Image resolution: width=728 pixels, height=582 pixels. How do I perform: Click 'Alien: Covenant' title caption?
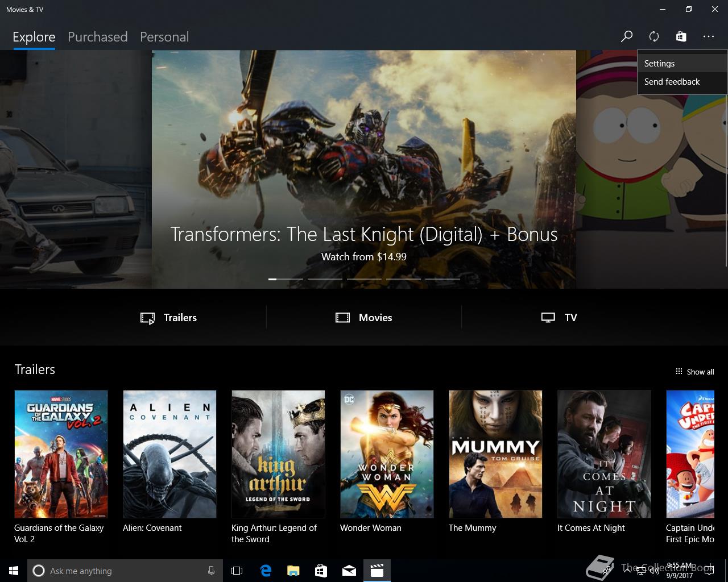[x=152, y=528]
